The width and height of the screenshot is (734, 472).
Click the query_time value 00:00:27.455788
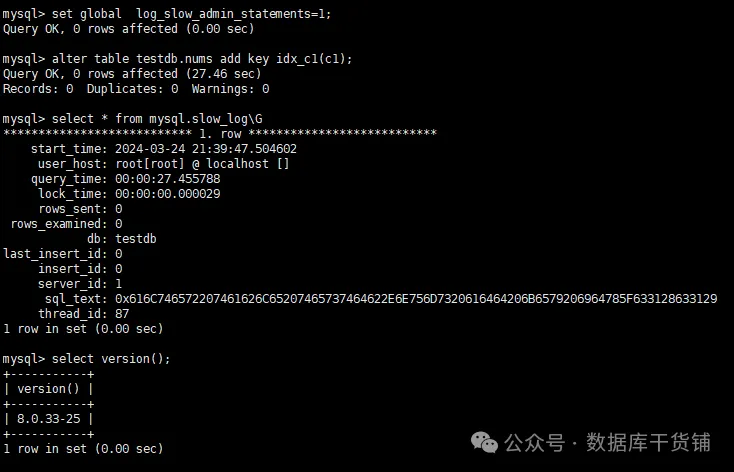pos(168,179)
